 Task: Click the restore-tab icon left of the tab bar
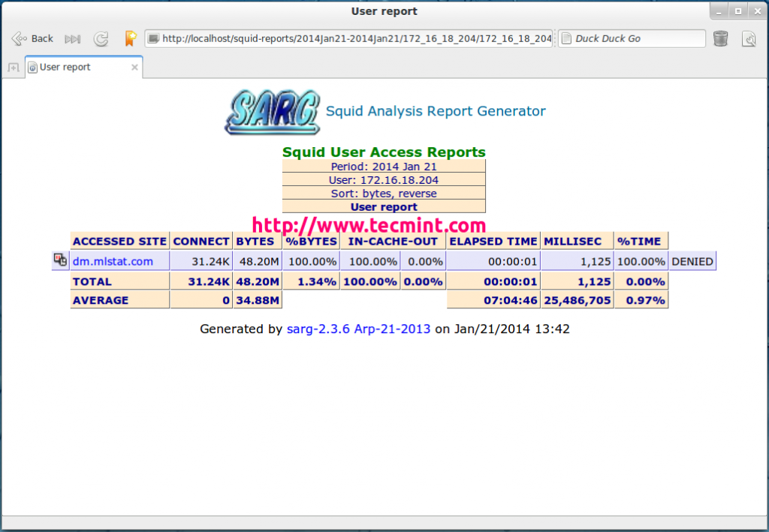pos(12,68)
